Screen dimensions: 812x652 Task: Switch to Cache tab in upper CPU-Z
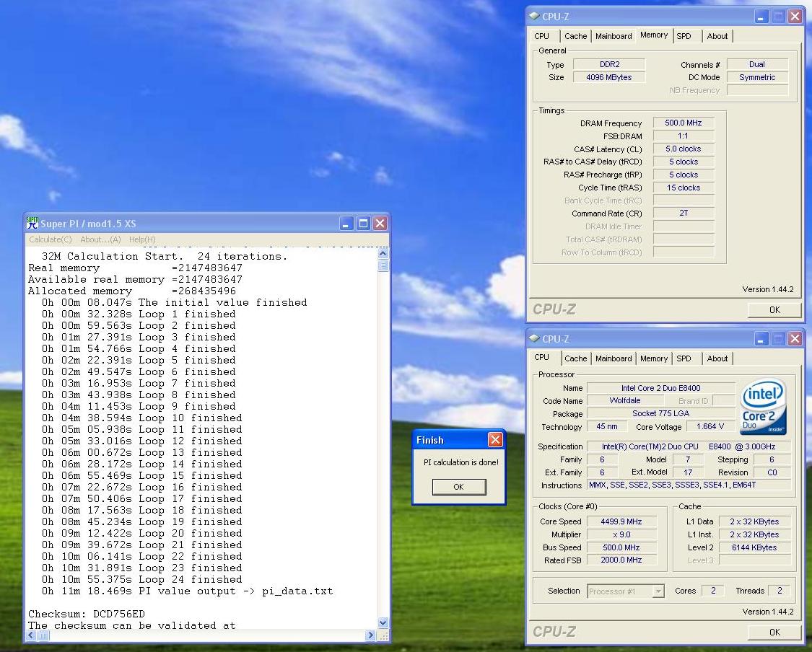pyautogui.click(x=576, y=36)
